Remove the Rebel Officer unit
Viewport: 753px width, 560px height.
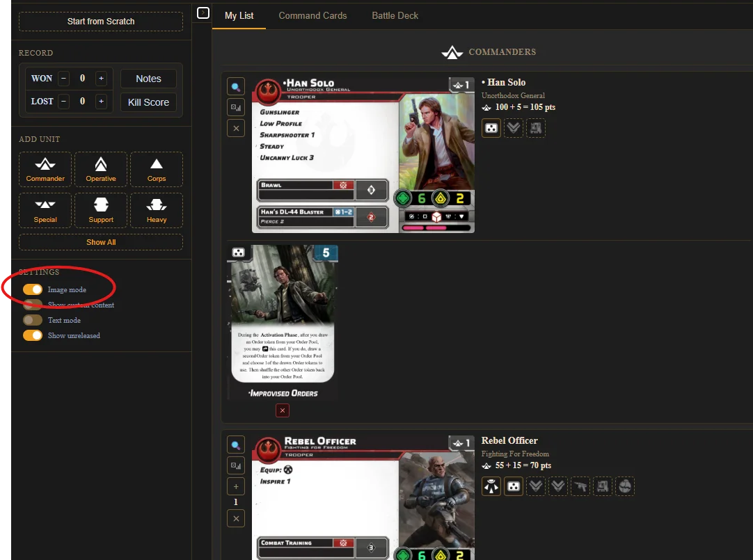pos(236,518)
